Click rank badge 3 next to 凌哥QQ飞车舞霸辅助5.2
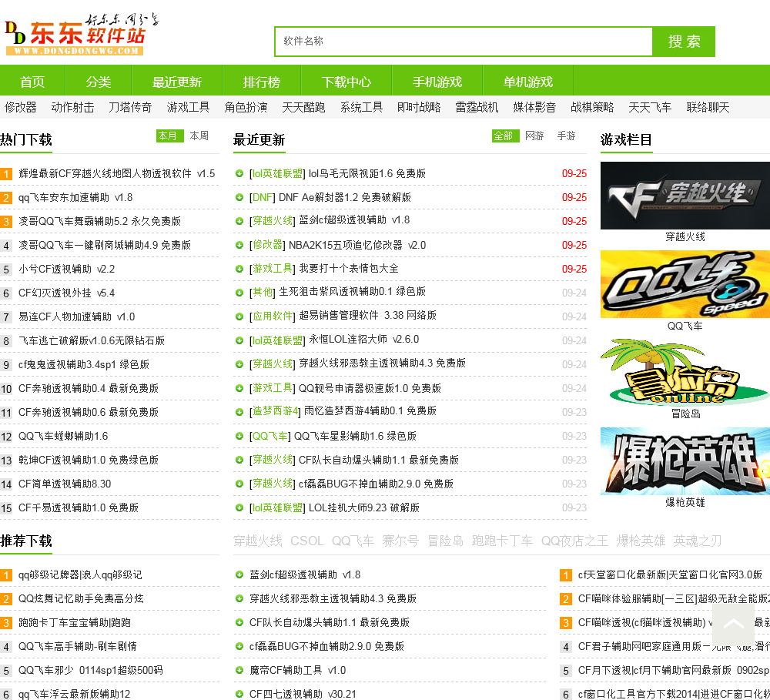Screen dimensions: 770x700 (x=6, y=222)
